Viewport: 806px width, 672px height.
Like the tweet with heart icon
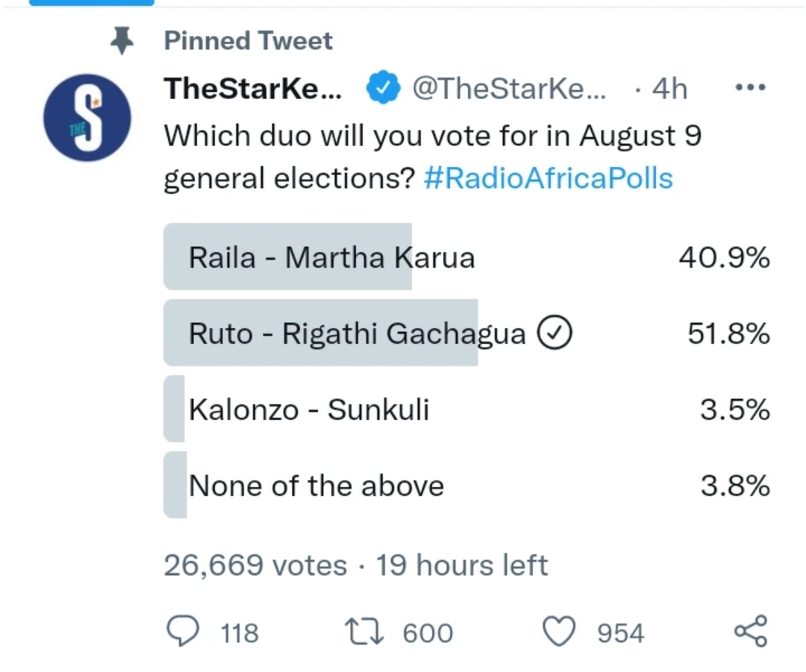[x=560, y=632]
